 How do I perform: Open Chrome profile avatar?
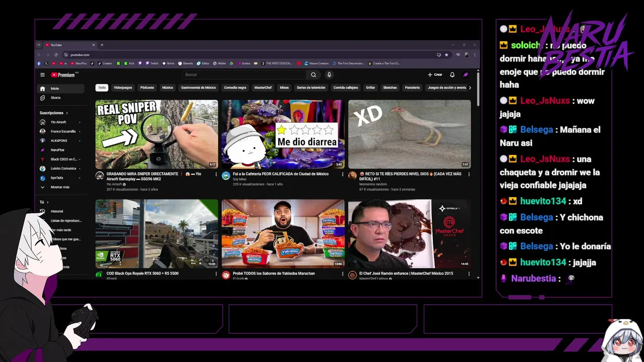tap(466, 55)
